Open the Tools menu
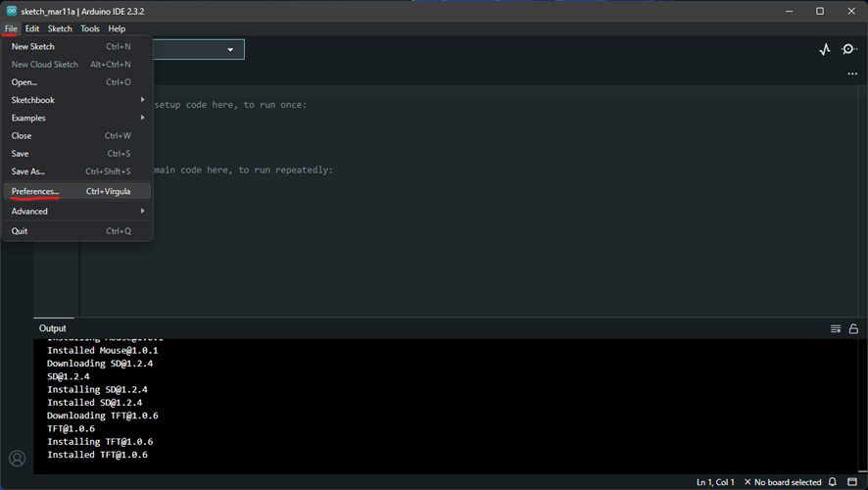The image size is (868, 490). [90, 28]
